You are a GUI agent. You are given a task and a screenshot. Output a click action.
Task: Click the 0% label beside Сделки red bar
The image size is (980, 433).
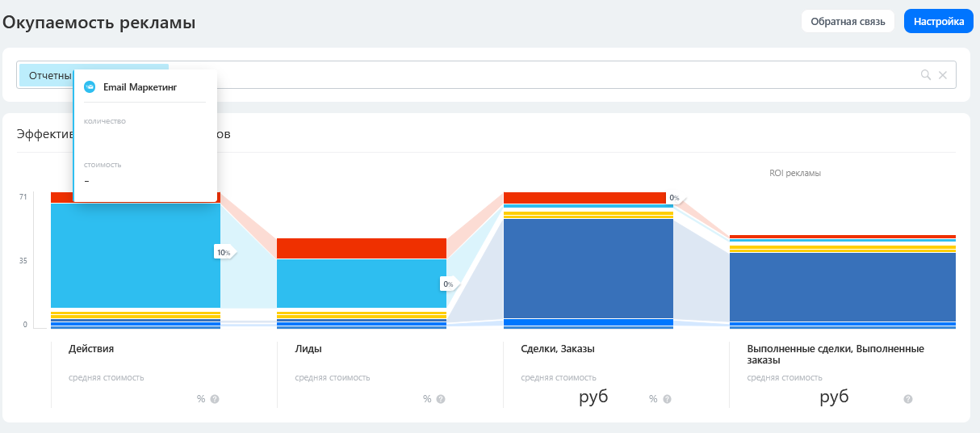point(674,198)
